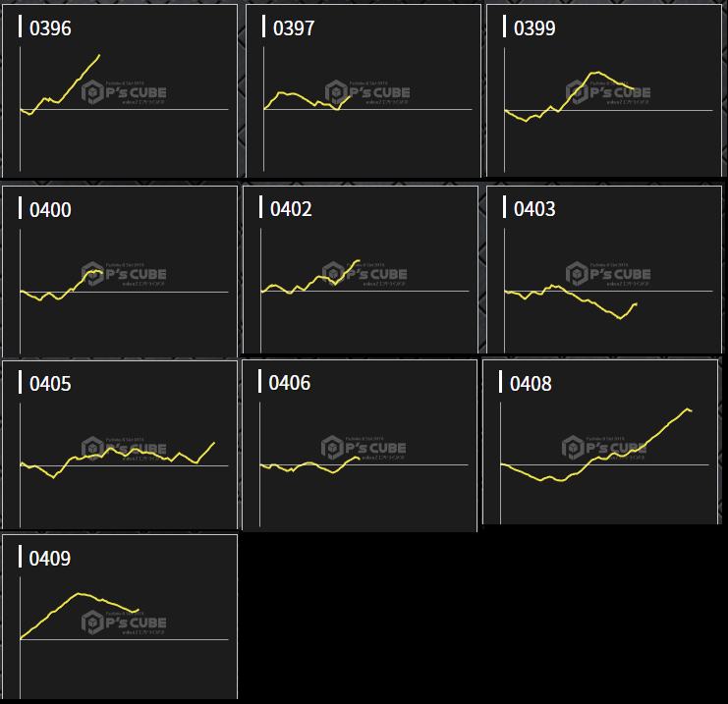Select the P's CUBE cube icon in panel 0399
The width and height of the screenshot is (728, 704).
(x=578, y=92)
